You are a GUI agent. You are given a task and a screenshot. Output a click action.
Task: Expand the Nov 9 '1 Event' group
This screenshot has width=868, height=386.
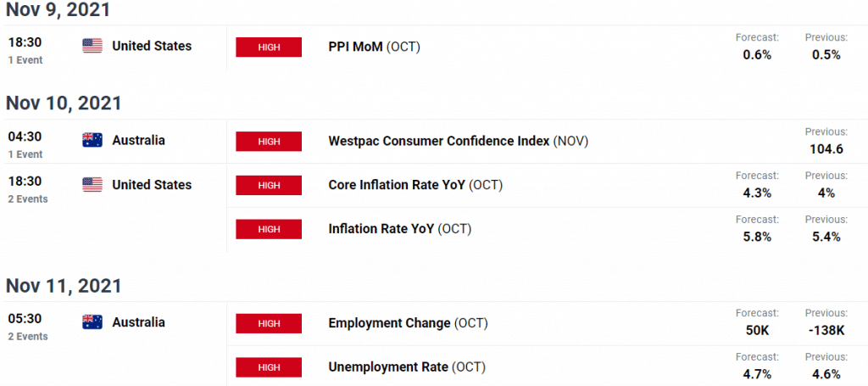tap(25, 60)
